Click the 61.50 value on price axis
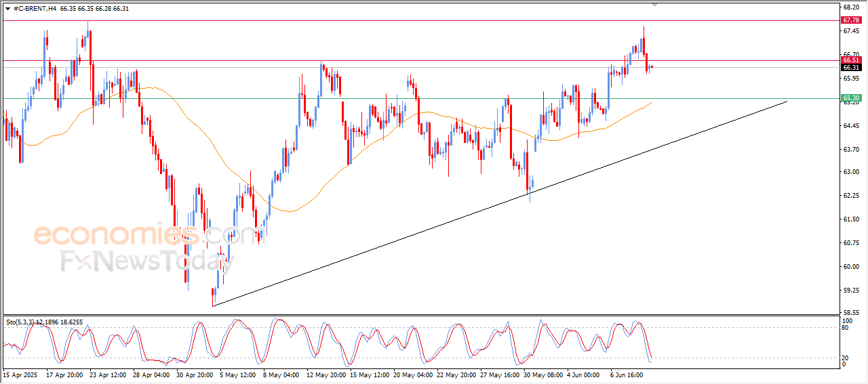This screenshot has width=868, height=384. pos(851,219)
